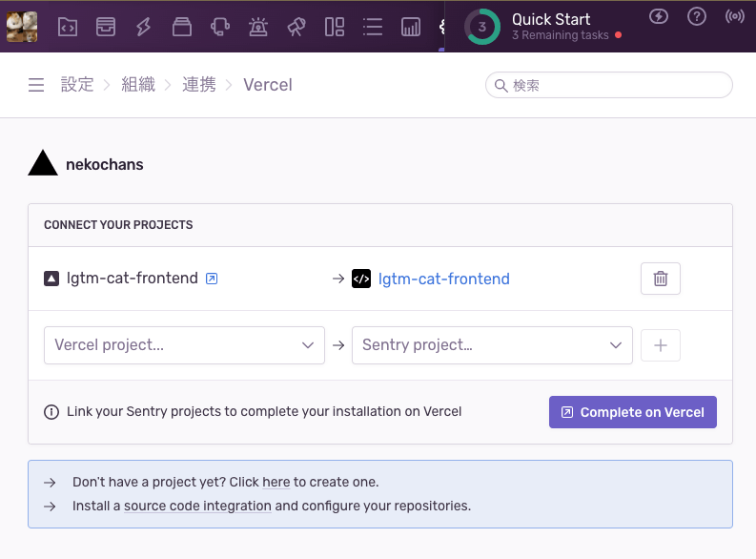Open the Vercel project dropdown
Screen dimensions: 756x559
(x=184, y=345)
